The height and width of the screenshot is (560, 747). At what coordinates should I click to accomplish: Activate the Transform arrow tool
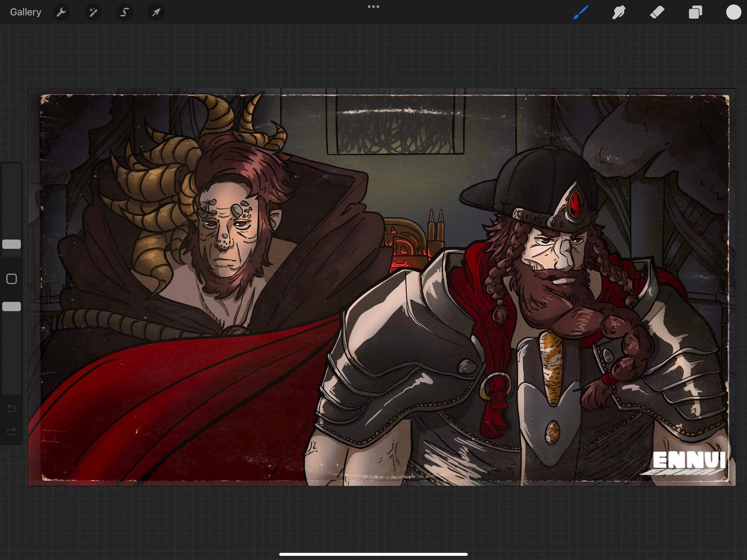tap(156, 12)
